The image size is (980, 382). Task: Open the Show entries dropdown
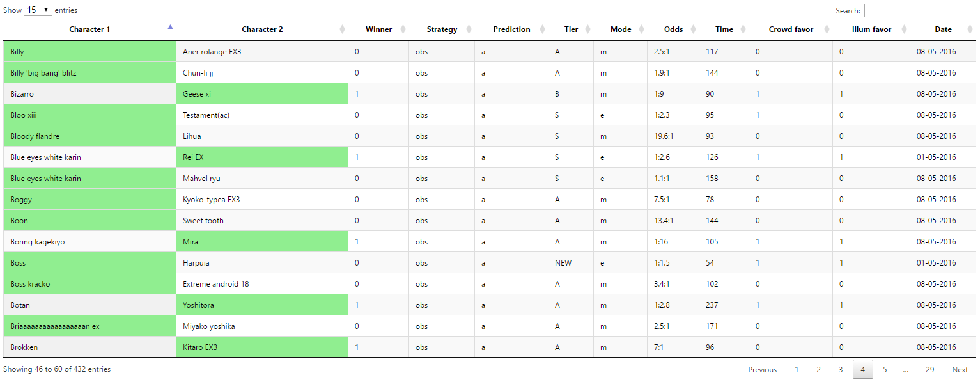(38, 10)
